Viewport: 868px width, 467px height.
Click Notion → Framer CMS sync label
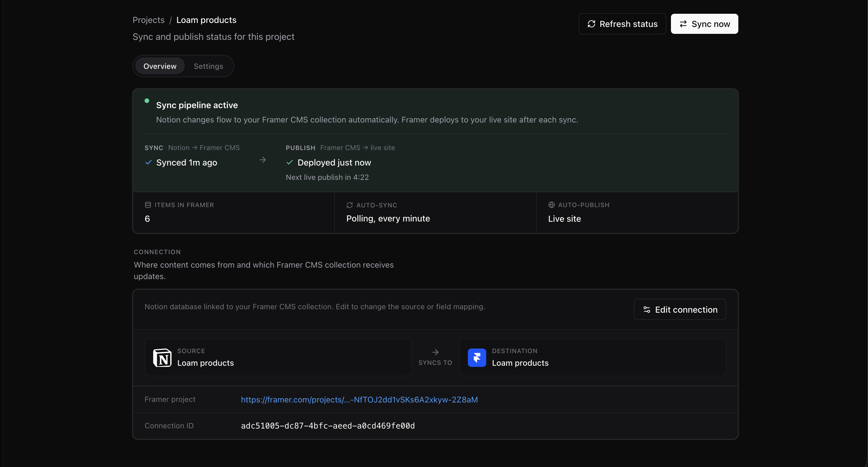click(x=204, y=147)
